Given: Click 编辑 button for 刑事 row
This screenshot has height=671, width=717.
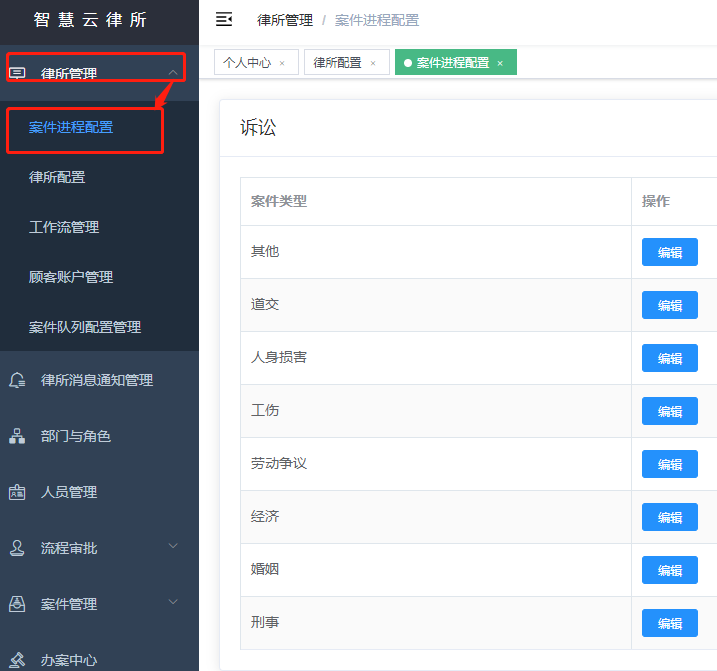Looking at the screenshot, I should click(669, 623).
